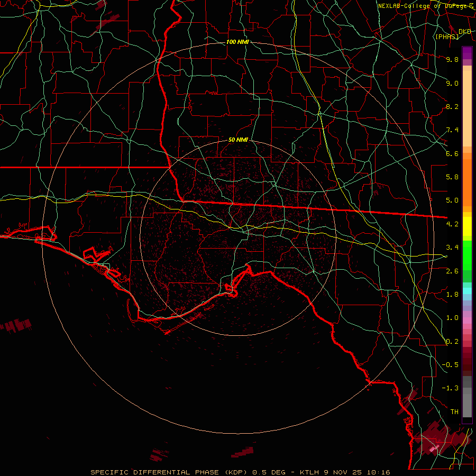Select the 3.4 scale value
476x476 pixels.
coord(452,248)
